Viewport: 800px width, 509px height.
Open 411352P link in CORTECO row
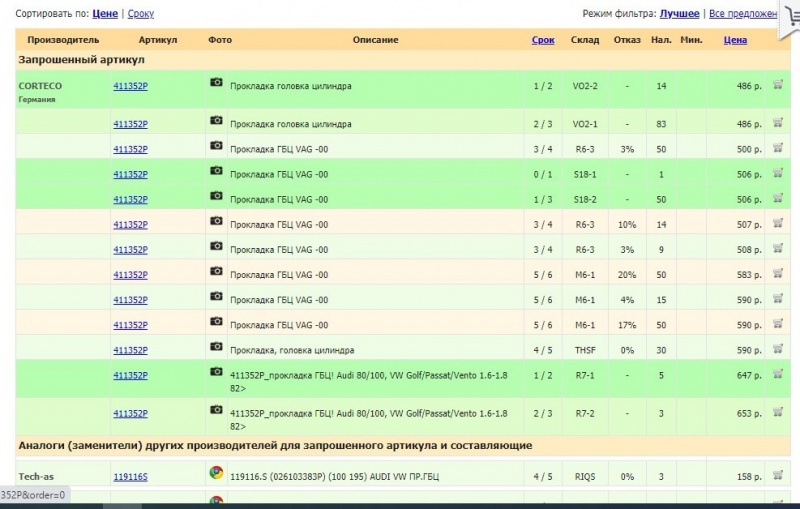130,86
